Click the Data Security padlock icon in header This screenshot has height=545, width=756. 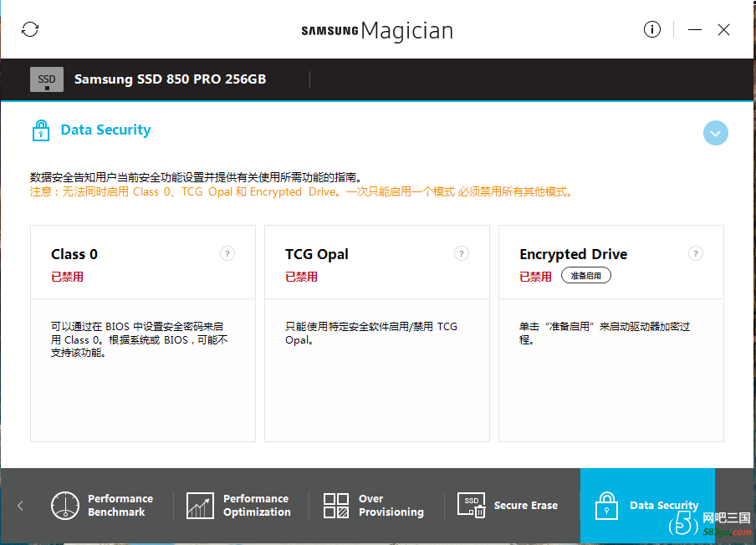pos(41,130)
